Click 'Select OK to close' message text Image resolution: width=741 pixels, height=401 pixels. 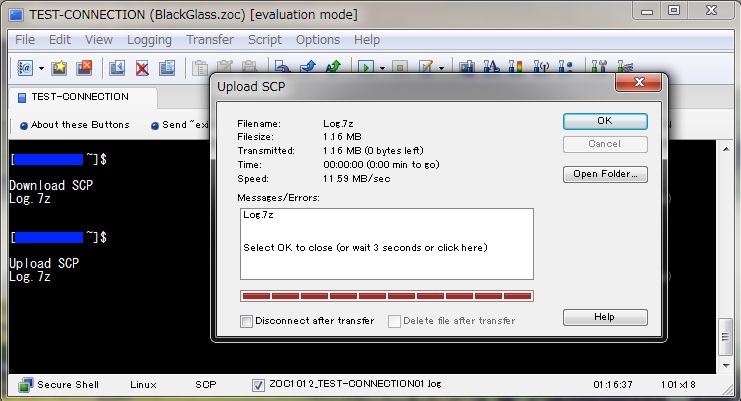coord(365,247)
